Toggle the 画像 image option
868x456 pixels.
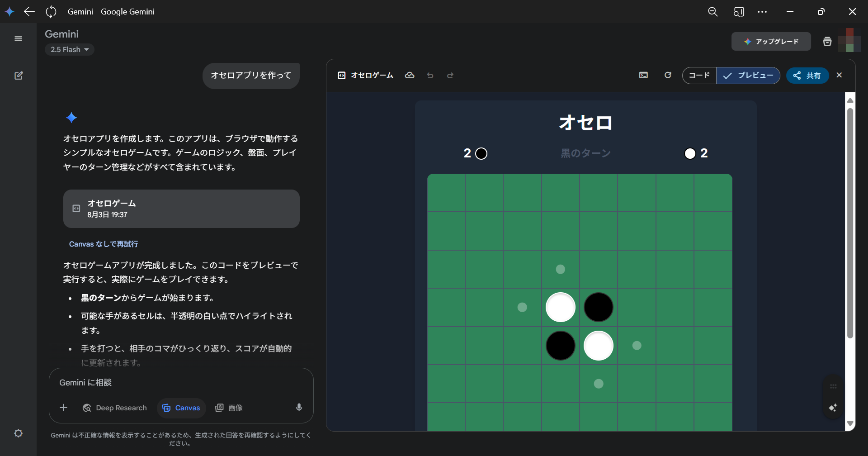coord(229,408)
